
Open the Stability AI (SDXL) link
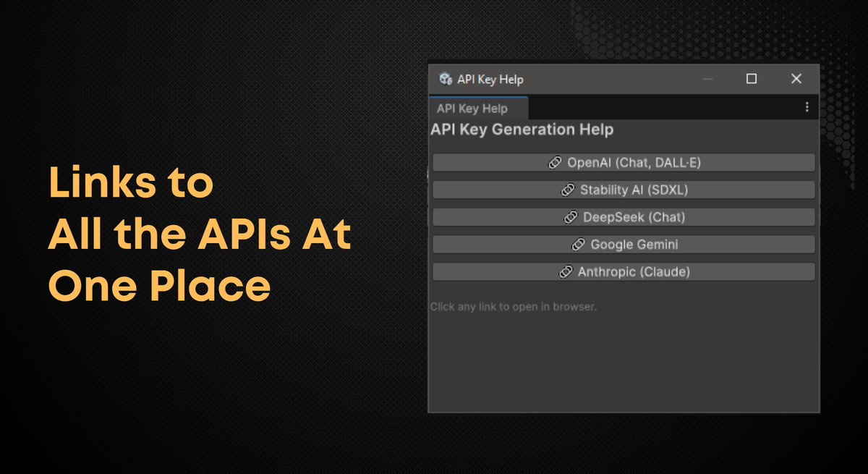[624, 190]
